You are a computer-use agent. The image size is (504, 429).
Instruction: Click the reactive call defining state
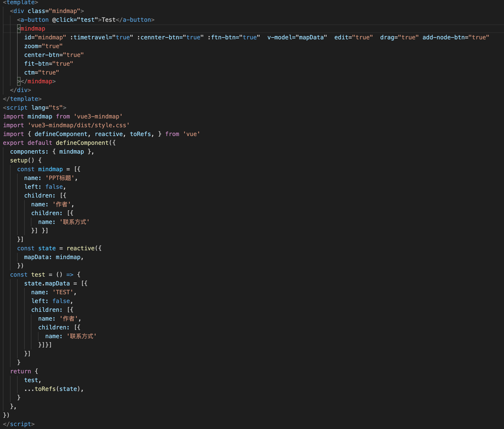coord(81,248)
